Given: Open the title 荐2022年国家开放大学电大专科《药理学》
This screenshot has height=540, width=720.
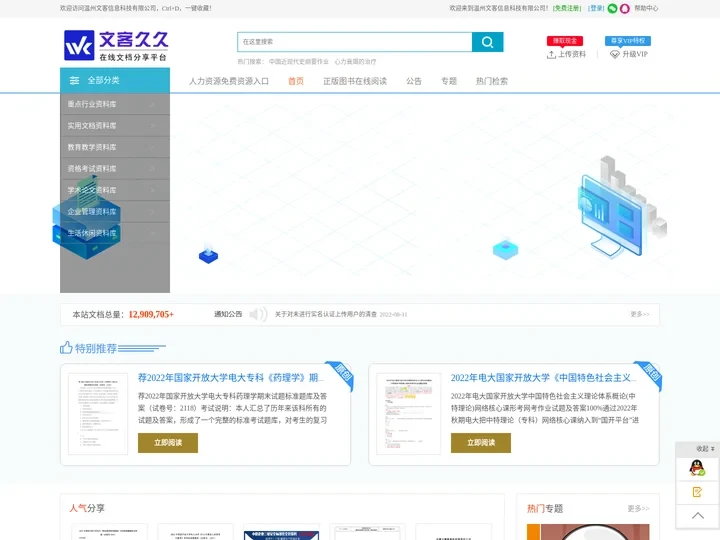Looking at the screenshot, I should coord(231,378).
